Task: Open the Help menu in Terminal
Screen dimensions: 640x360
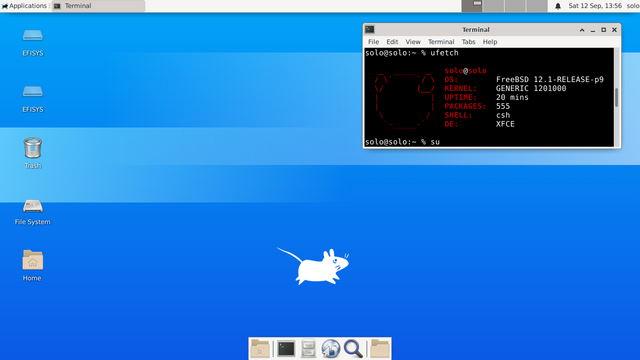Action: coord(490,42)
